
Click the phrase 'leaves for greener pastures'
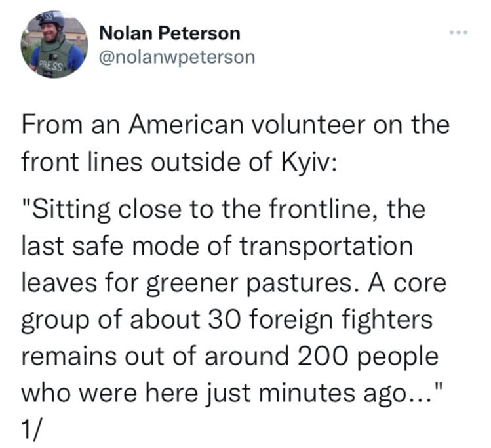tap(186, 283)
